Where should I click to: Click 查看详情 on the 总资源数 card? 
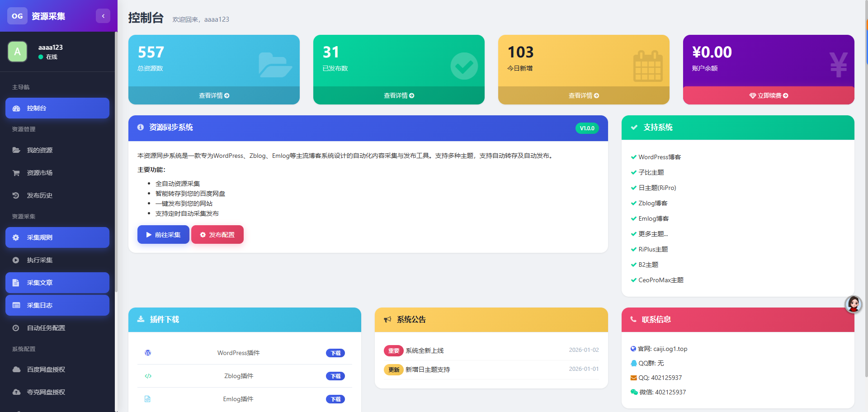tap(214, 95)
